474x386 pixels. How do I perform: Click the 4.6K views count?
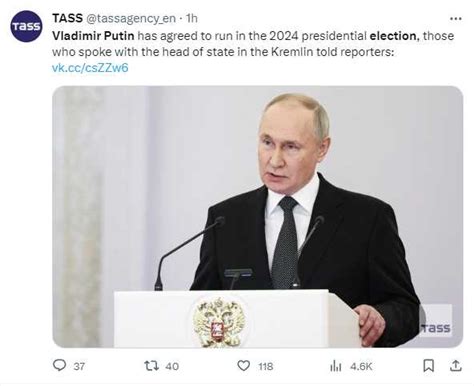(x=361, y=366)
